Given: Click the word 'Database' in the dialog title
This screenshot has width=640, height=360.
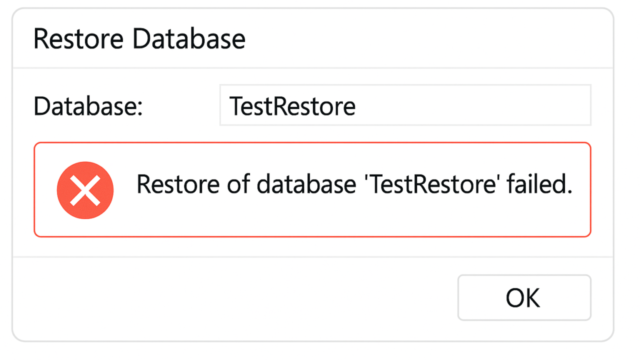Looking at the screenshot, I should pyautogui.click(x=189, y=39).
